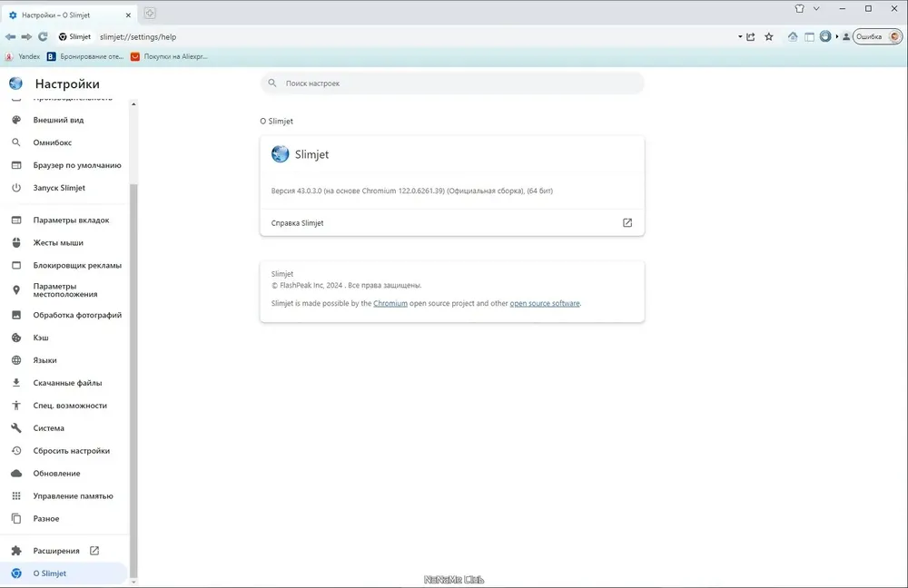Click the sidebar scrollbar down arrow
This screenshot has height=588, width=908.
(133, 581)
